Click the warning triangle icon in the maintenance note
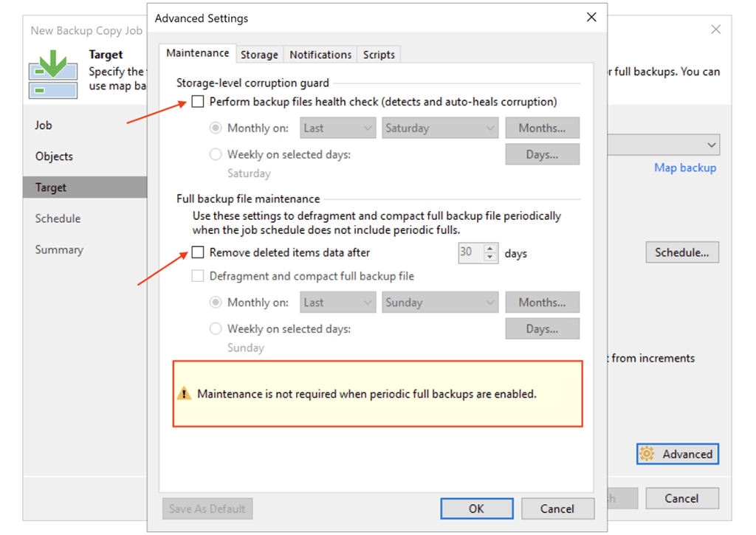Screen dimensions: 756x535 tap(184, 394)
